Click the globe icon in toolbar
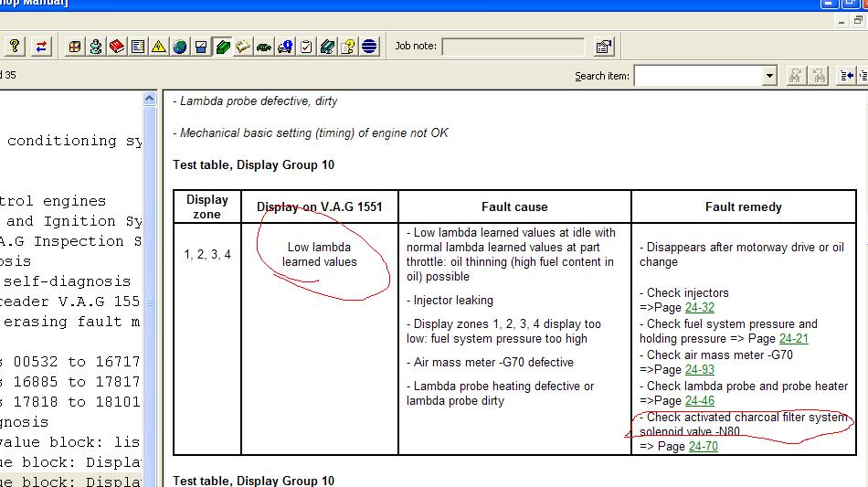868x487 pixels. pos(180,47)
